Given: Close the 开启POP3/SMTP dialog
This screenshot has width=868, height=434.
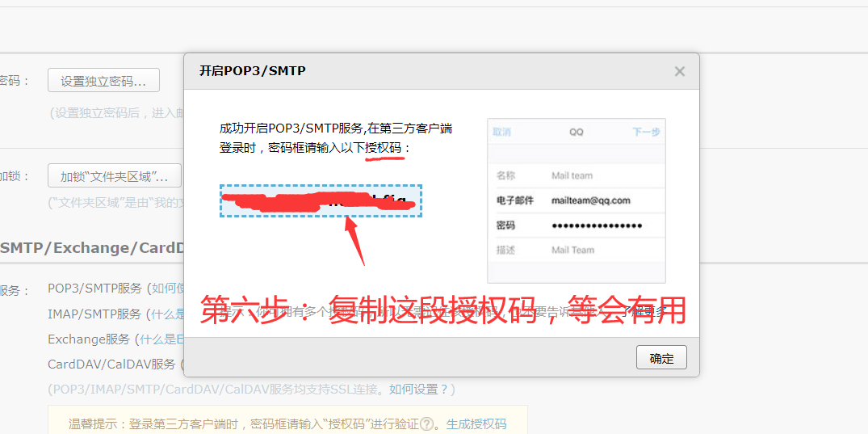Looking at the screenshot, I should click(x=680, y=71).
